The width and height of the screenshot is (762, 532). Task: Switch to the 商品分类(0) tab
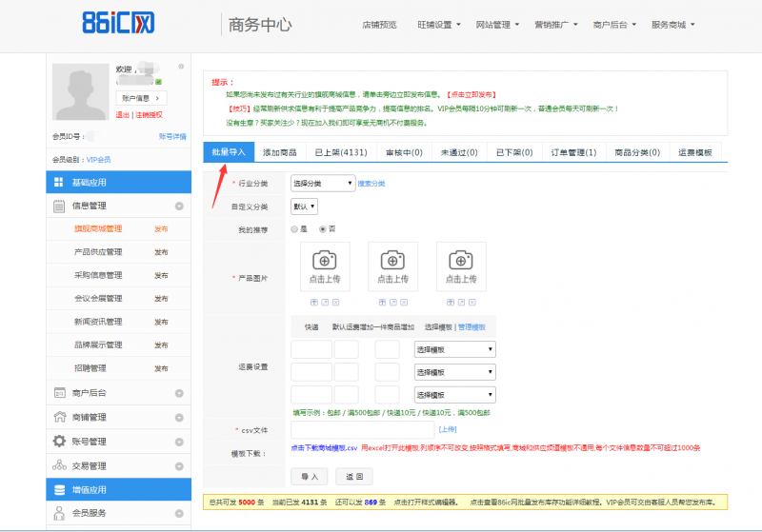[x=637, y=152]
